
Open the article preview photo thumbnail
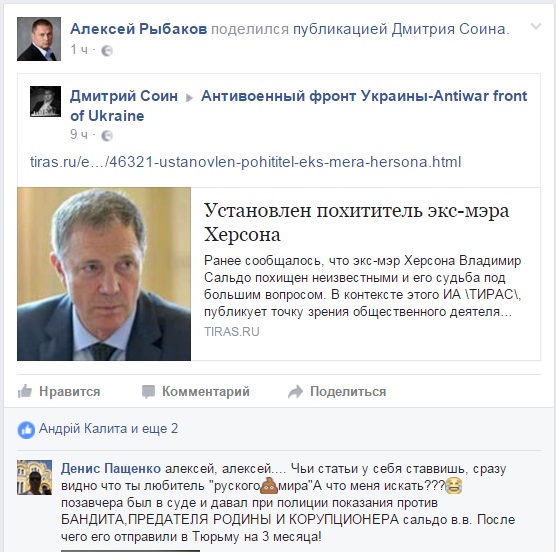pos(104,274)
